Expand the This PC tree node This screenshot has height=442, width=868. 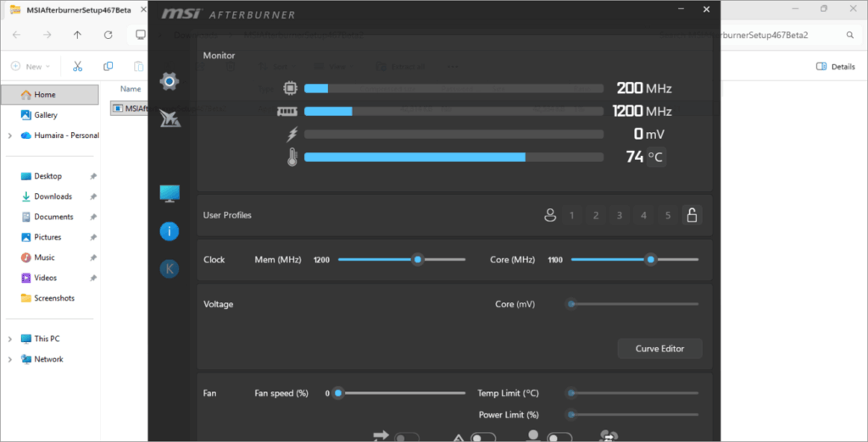[x=9, y=339]
